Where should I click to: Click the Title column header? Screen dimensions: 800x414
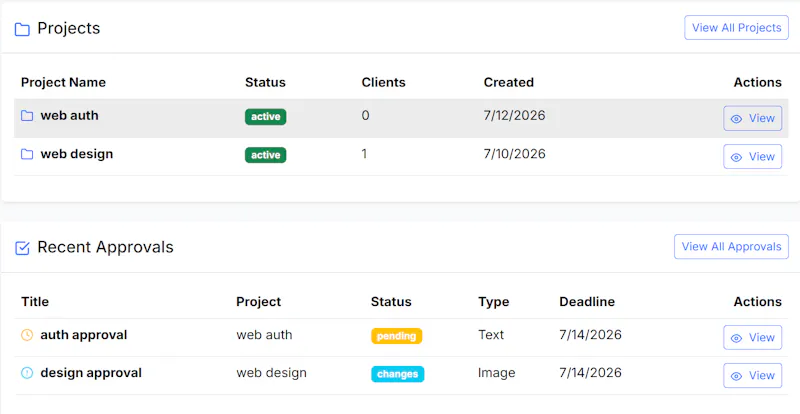click(35, 302)
